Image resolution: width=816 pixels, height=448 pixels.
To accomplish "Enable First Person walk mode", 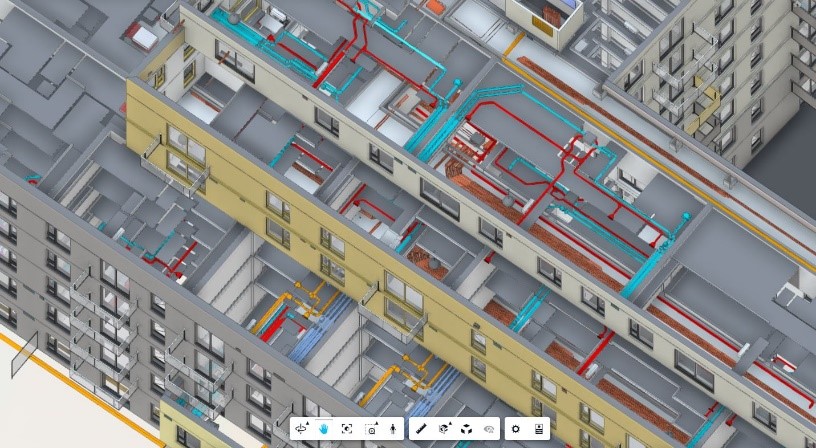I will (393, 428).
